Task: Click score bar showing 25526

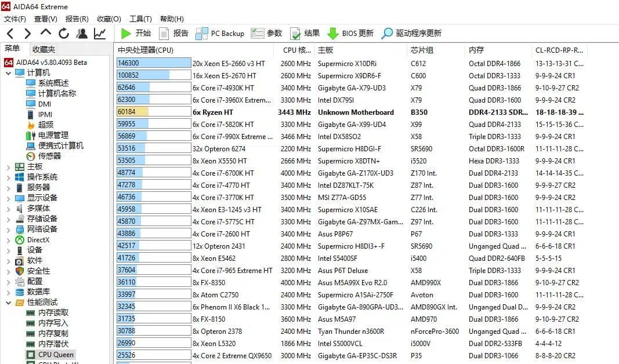Action: click(x=154, y=355)
